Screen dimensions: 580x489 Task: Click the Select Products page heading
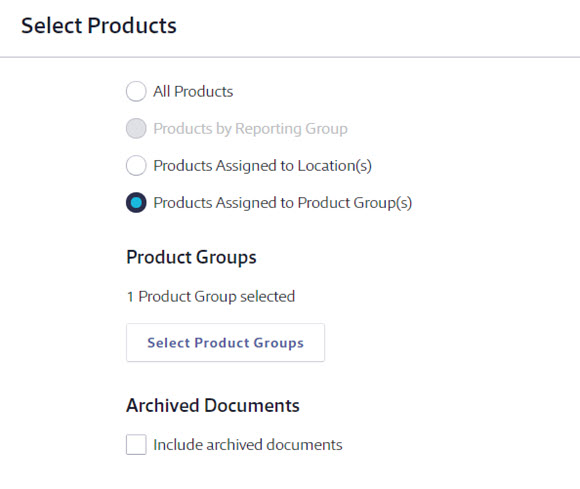tap(99, 26)
